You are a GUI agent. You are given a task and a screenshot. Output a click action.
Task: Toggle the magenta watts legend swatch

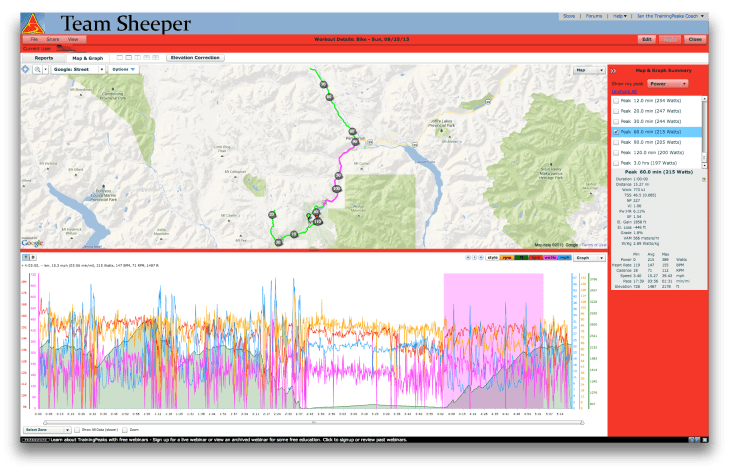tap(550, 258)
